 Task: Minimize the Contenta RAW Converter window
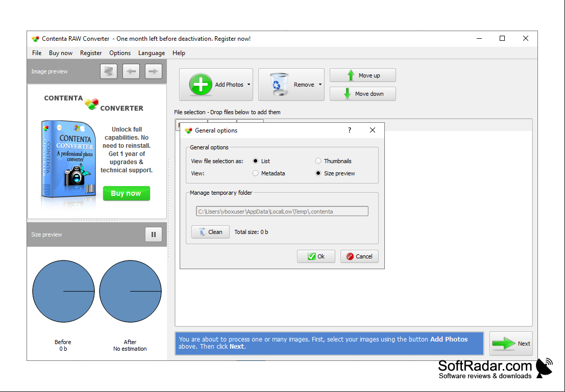pos(479,39)
